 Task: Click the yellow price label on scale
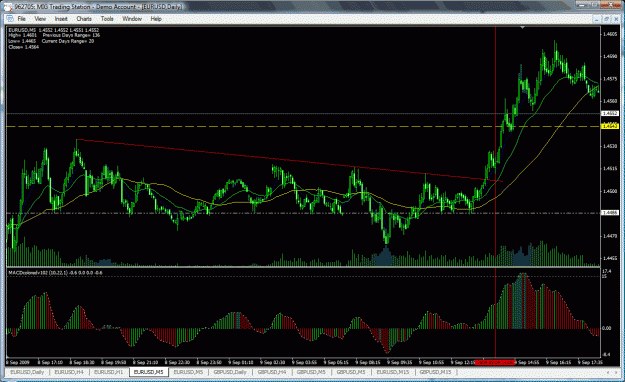point(610,126)
